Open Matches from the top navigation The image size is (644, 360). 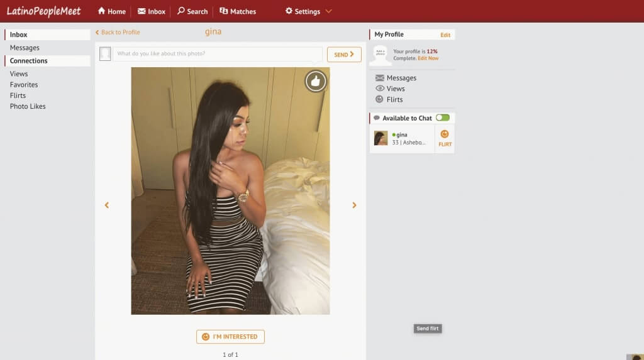pyautogui.click(x=237, y=11)
